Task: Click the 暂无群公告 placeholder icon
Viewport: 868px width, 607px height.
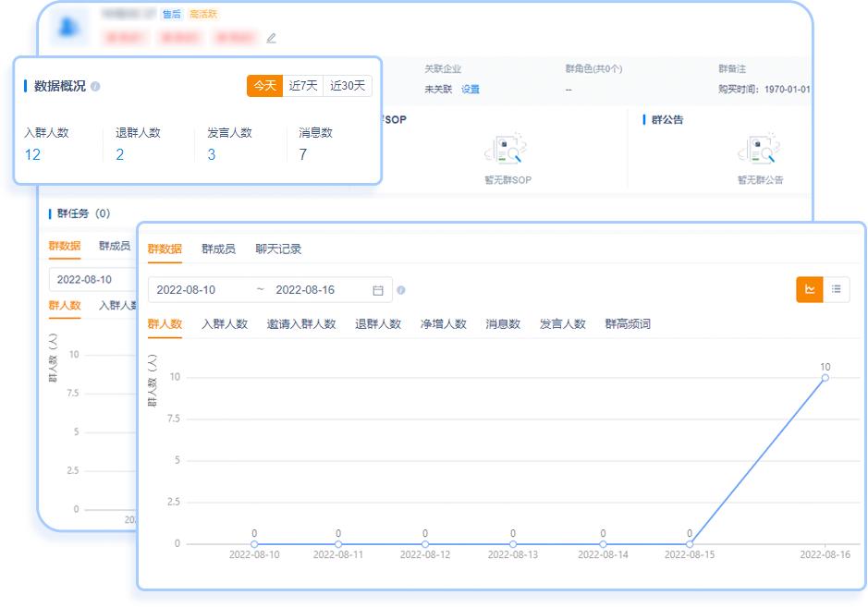Action: [760, 148]
